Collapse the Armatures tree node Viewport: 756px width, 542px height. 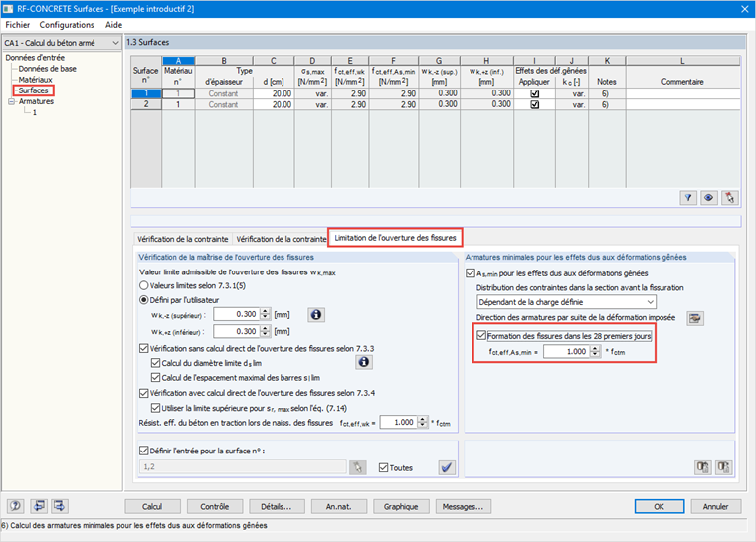(x=11, y=101)
